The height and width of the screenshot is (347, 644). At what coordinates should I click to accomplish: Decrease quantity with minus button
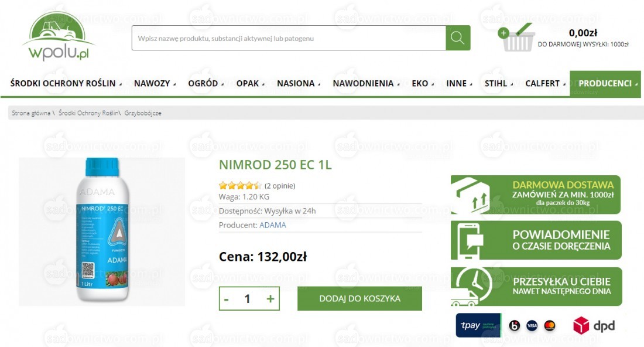point(227,299)
